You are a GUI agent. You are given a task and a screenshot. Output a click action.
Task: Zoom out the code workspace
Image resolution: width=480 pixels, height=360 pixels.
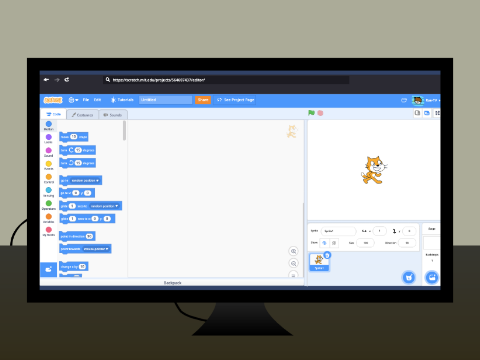[293, 263]
